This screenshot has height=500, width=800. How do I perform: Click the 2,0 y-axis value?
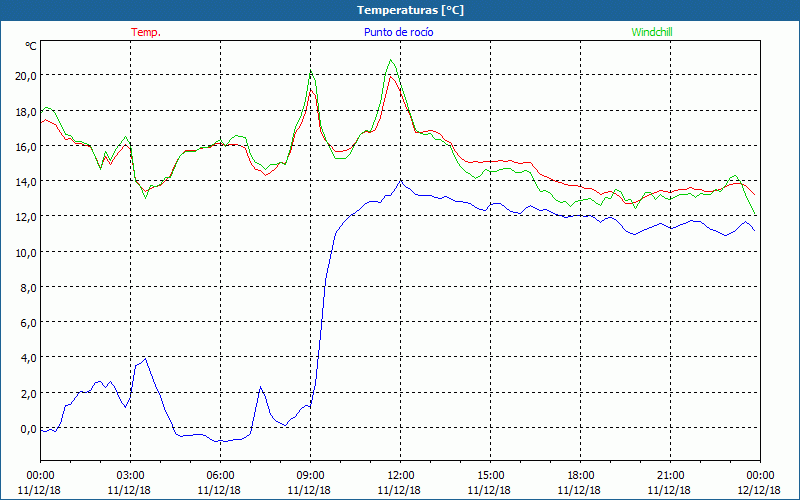pos(28,393)
